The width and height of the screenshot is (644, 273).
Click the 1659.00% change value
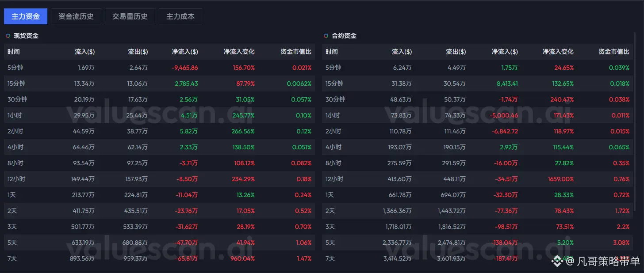560,179
